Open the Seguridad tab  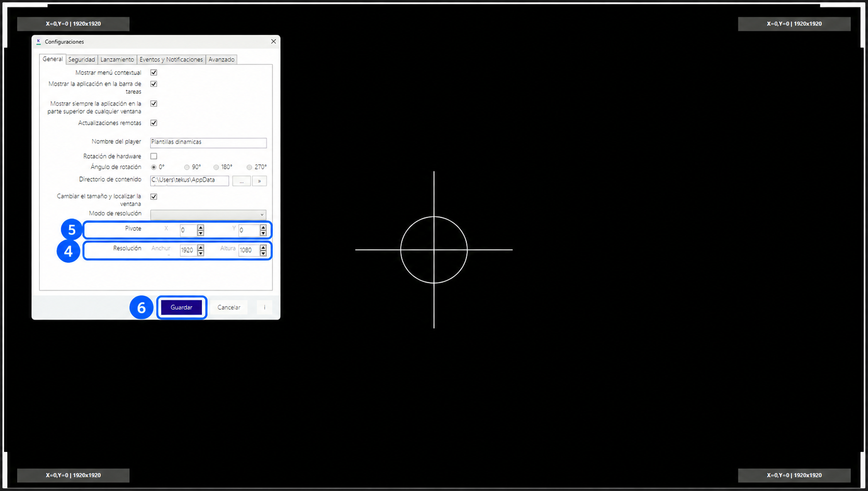(82, 59)
